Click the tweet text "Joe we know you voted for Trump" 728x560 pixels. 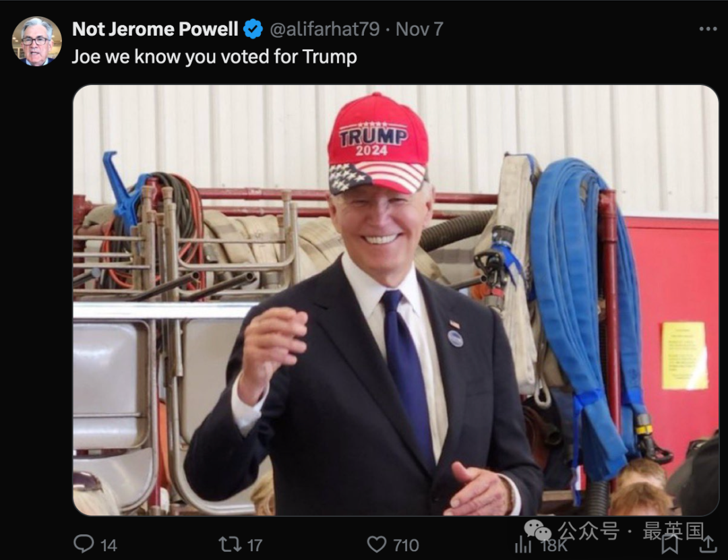click(214, 57)
